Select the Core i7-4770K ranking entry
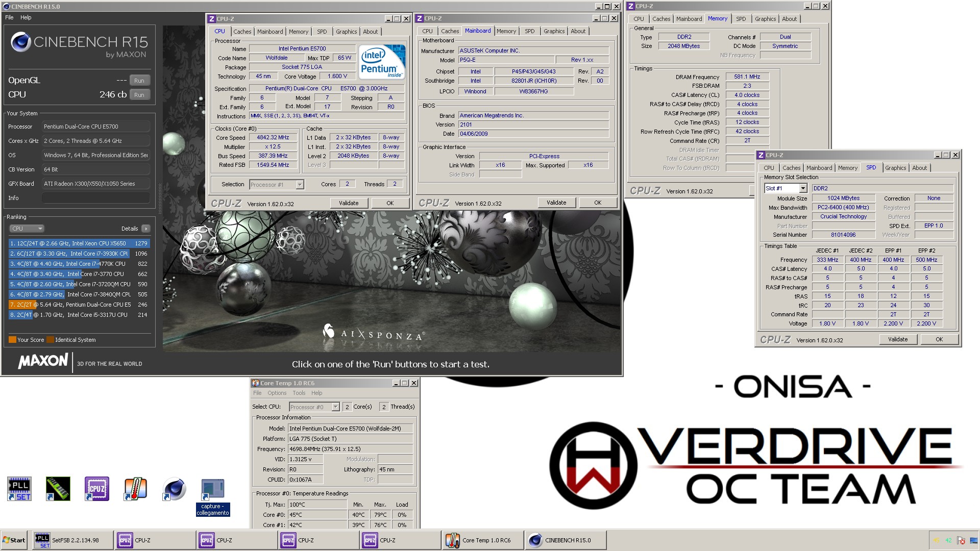This screenshot has height=551, width=980. [79, 264]
